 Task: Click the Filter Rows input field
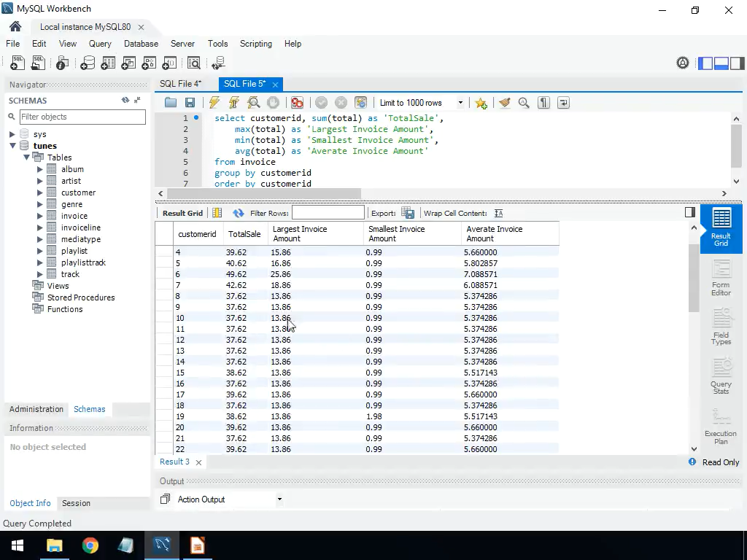coord(328,213)
